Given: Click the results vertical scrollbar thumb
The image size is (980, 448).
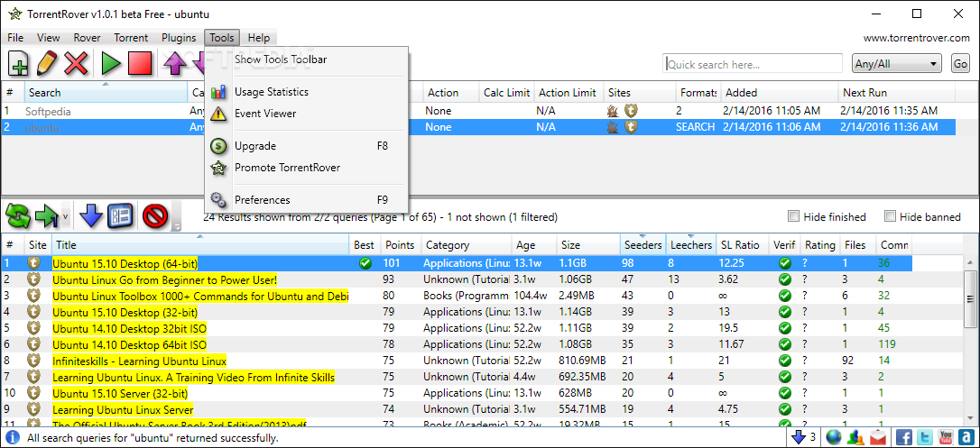Looking at the screenshot, I should pos(969,298).
